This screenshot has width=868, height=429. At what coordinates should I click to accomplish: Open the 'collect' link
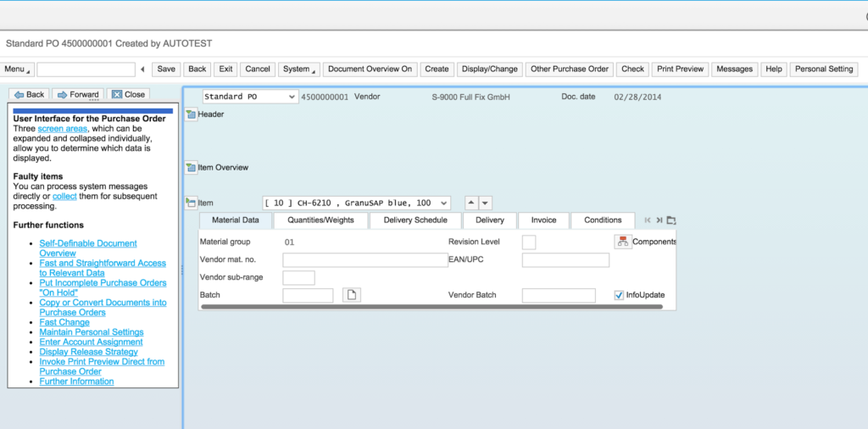[64, 196]
